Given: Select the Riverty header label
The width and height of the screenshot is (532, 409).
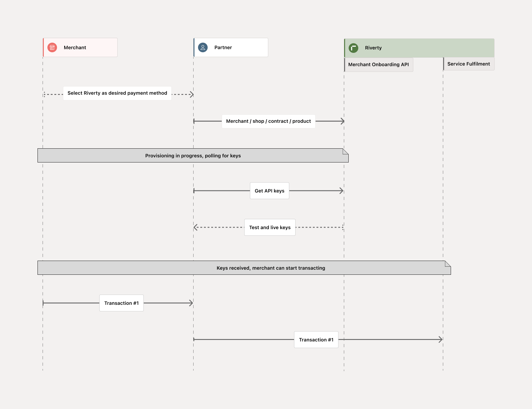Looking at the screenshot, I should click(x=373, y=48).
